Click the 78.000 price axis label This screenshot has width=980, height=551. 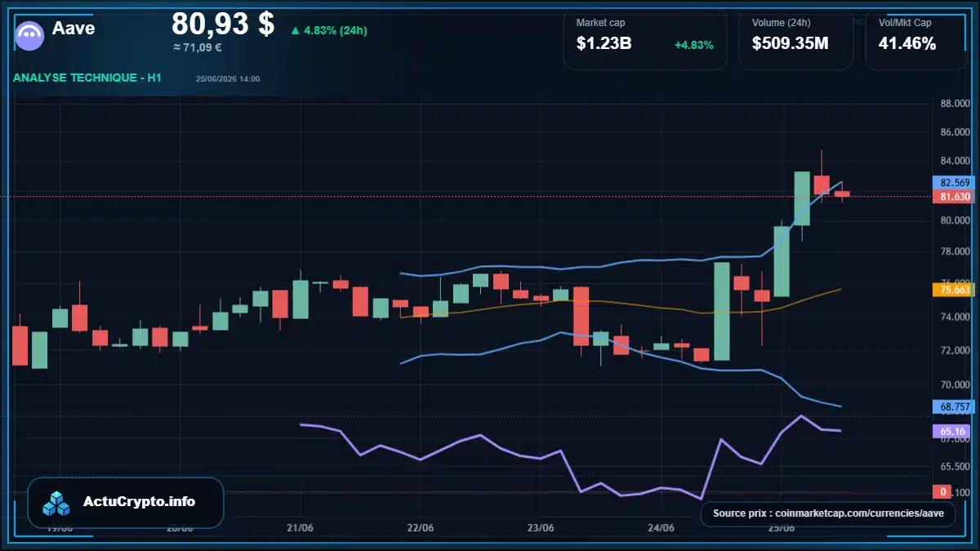(954, 251)
